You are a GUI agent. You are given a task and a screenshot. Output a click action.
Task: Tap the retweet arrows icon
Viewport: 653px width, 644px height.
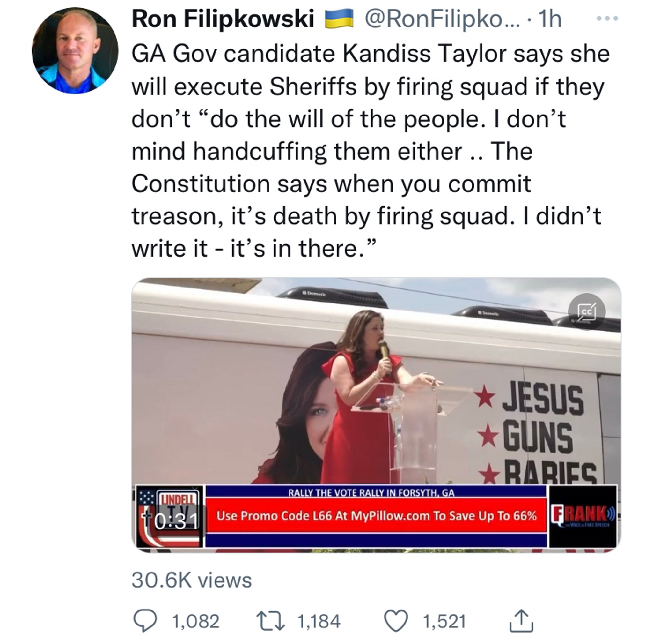coord(271,621)
